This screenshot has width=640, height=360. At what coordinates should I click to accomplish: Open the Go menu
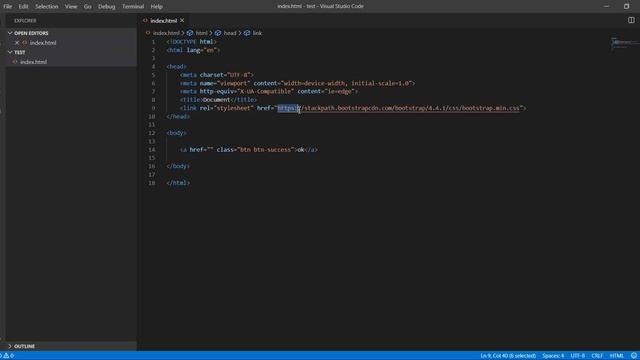click(87, 7)
